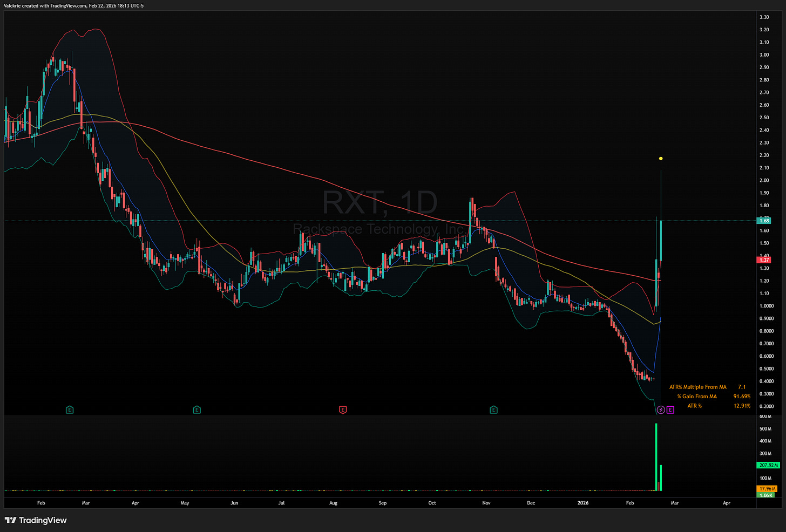Click the 400M volume axis label
Viewport: 786px width, 532px height.
tap(765, 441)
